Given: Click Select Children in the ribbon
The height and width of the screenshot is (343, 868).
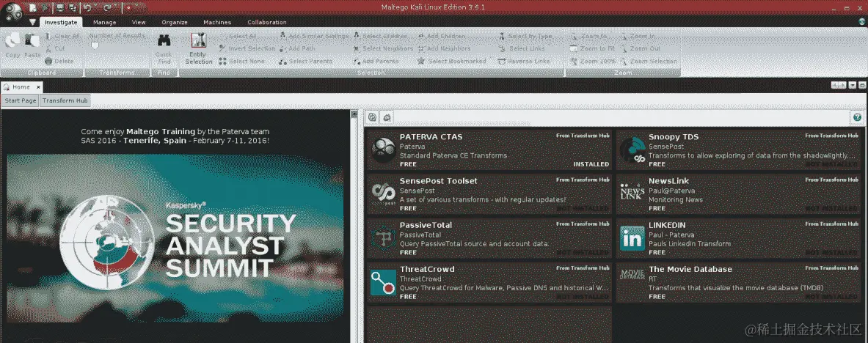Looking at the screenshot, I should tap(380, 36).
